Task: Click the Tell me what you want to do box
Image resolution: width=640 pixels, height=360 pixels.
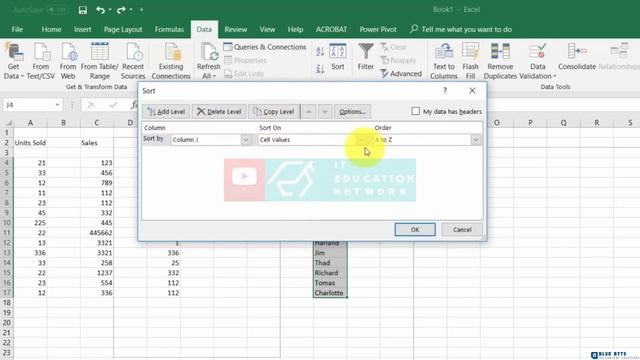Action: [462, 29]
